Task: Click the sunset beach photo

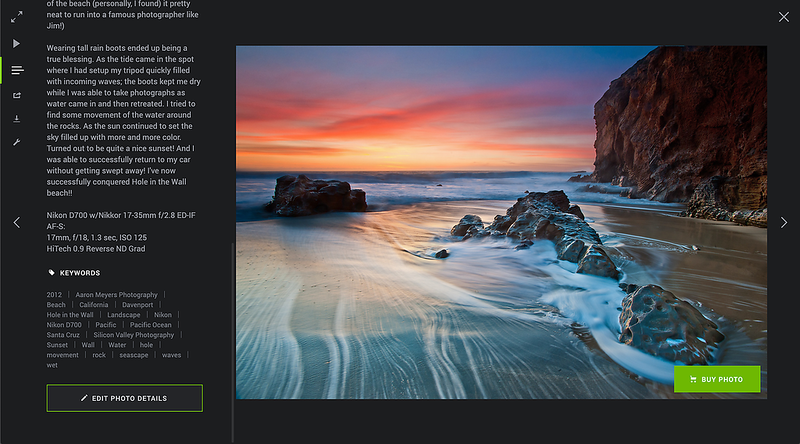Action: point(500,222)
